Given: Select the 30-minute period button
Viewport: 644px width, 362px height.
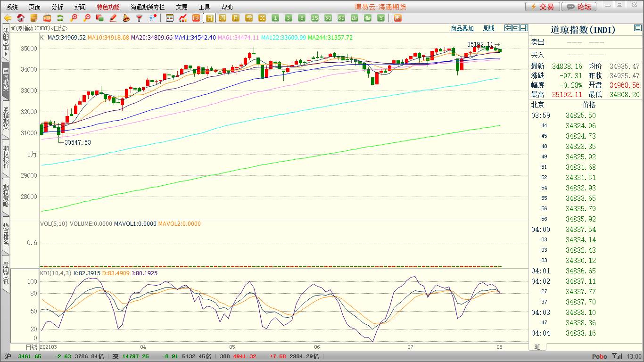Looking at the screenshot, I should pyautogui.click(x=328, y=18).
